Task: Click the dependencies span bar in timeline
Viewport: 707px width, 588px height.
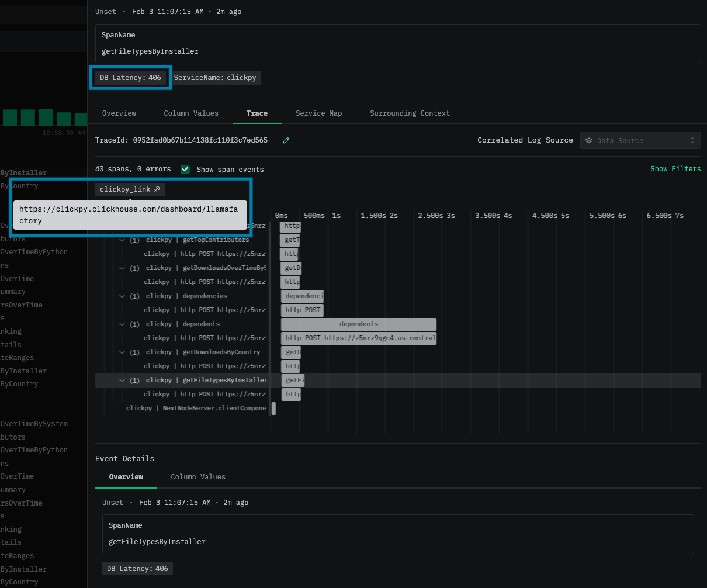Action: (302, 296)
